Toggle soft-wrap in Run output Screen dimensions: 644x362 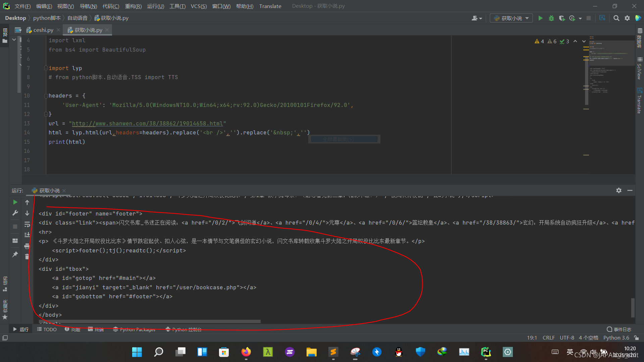[x=27, y=224]
